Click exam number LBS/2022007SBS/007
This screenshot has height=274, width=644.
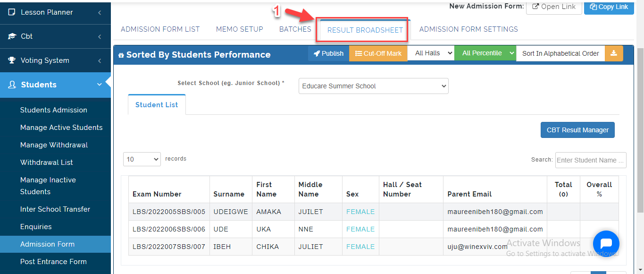point(169,247)
